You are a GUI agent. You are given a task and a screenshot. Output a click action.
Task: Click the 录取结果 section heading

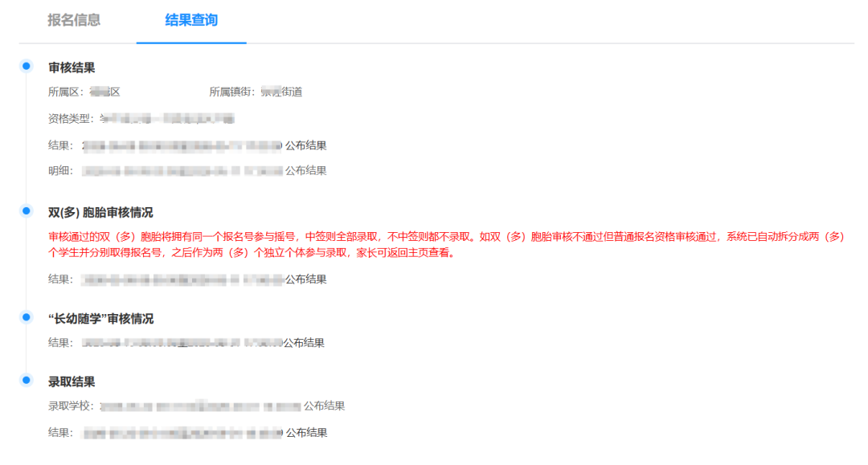72,382
